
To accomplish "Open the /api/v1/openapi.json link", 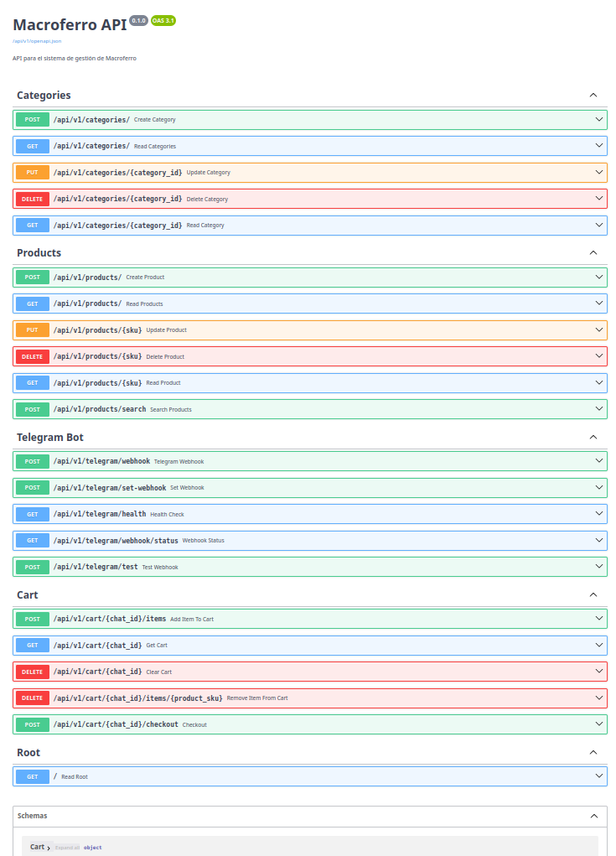I will pyautogui.click(x=37, y=41).
